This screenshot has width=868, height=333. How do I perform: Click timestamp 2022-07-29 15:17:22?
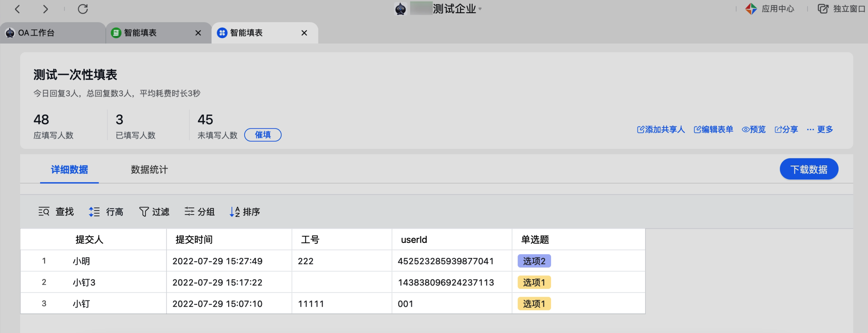click(217, 282)
